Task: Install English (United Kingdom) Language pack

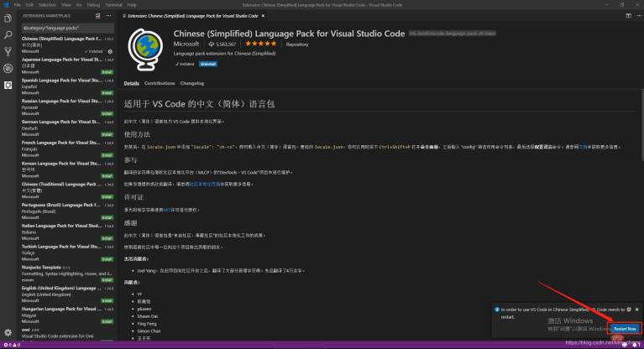Action: [107, 301]
